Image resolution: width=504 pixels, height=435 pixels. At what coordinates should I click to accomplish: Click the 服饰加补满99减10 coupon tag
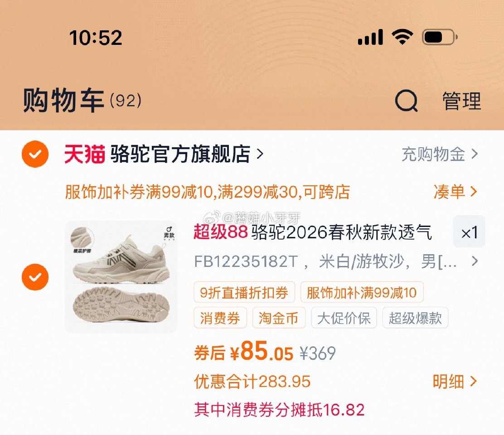(360, 293)
